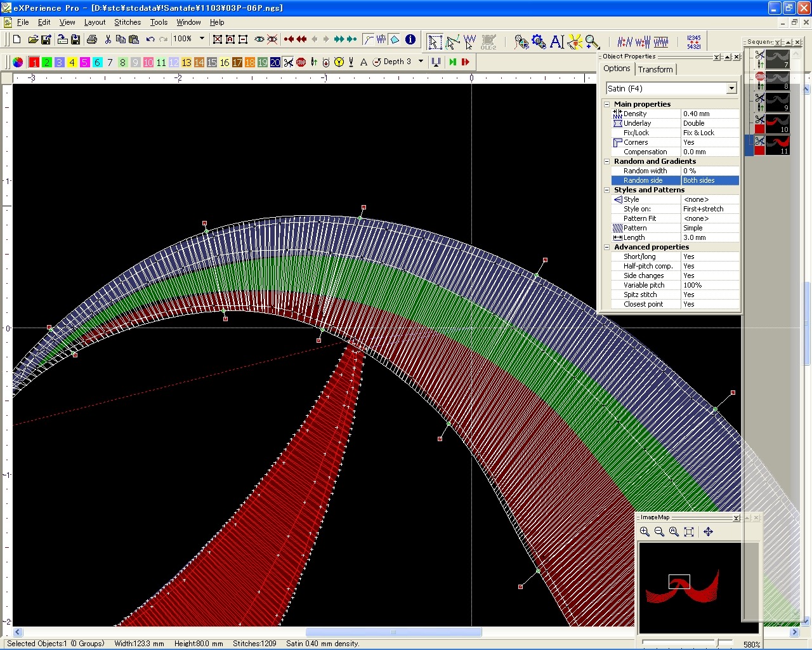
Task: Open the Edit menu
Action: pyautogui.click(x=44, y=22)
